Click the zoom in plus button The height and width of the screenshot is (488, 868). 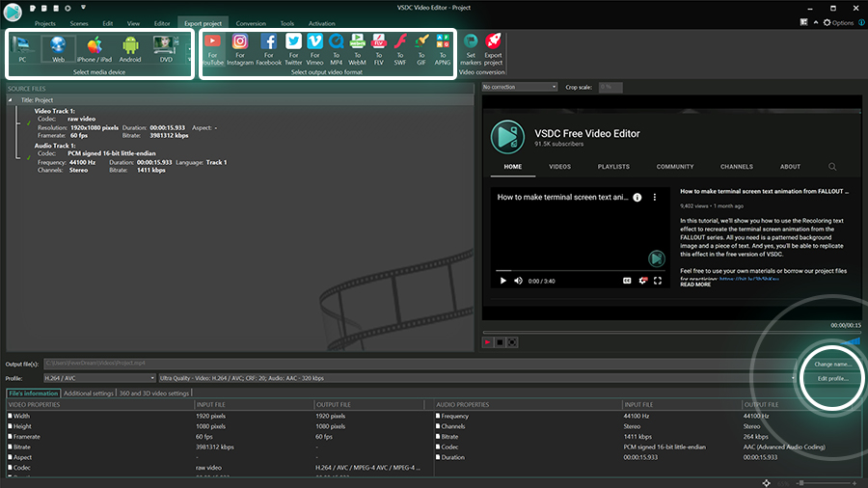[x=854, y=483]
